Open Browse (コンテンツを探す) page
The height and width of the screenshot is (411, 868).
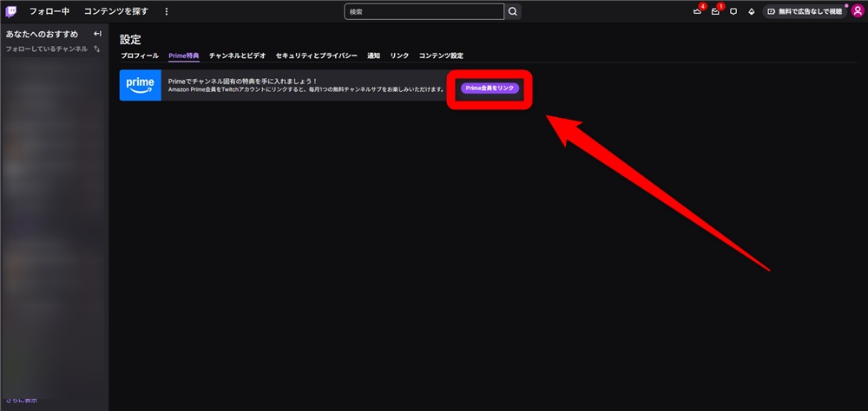click(116, 11)
